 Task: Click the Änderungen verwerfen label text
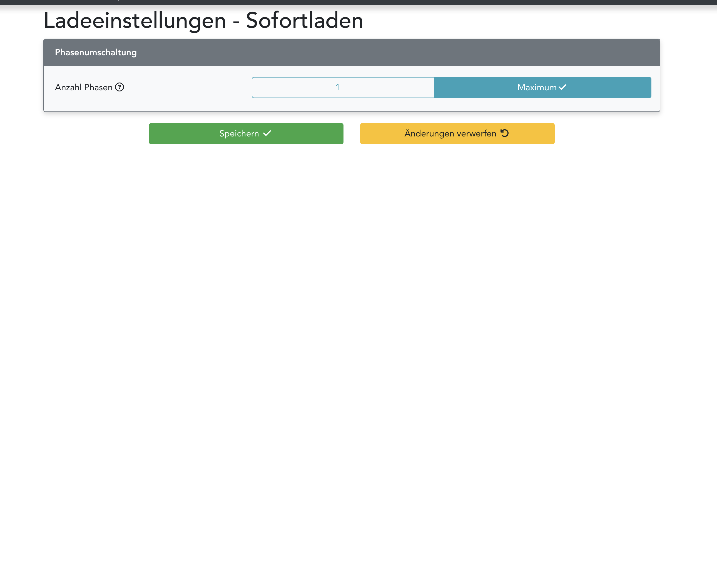(x=450, y=133)
